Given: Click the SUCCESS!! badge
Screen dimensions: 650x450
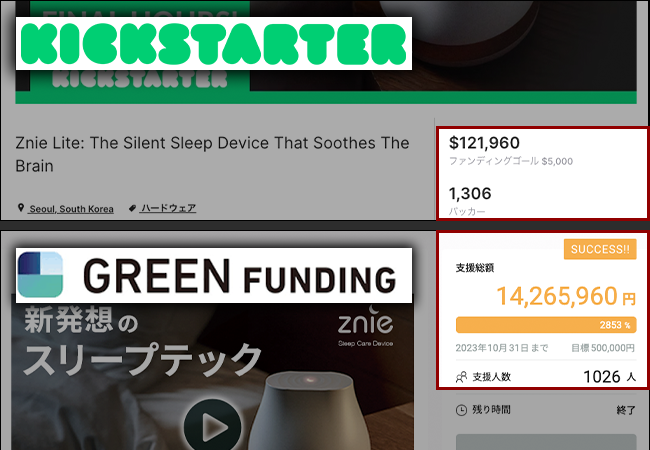Looking at the screenshot, I should coord(600,249).
